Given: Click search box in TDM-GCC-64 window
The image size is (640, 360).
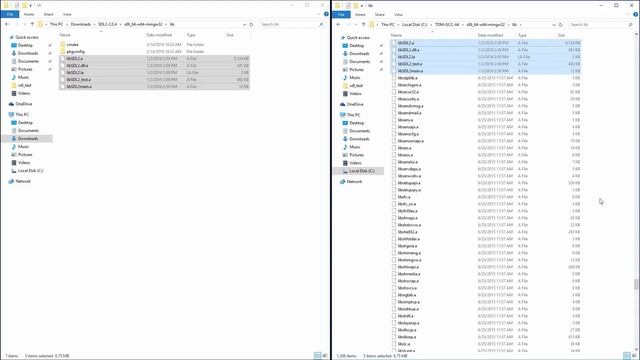Looking at the screenshot, I should click(601, 25).
